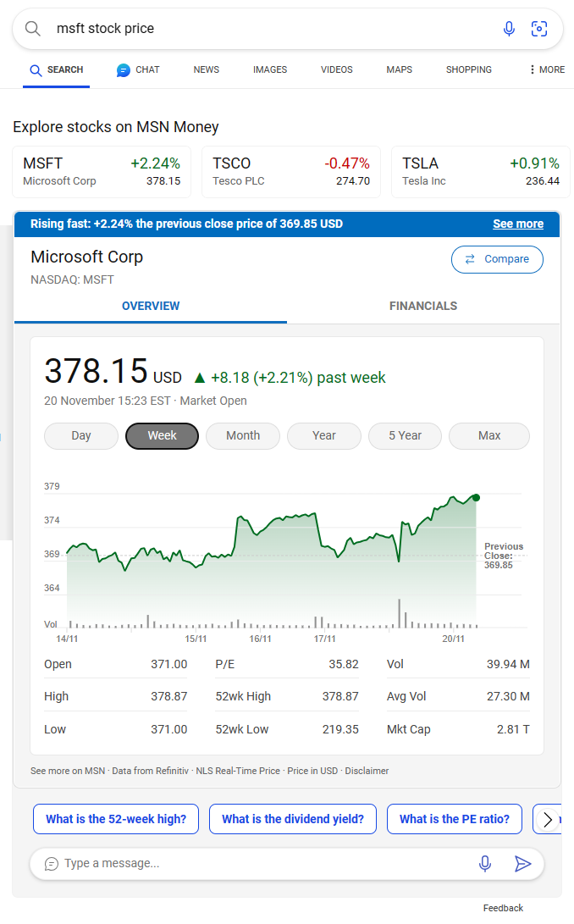574x924 pixels.
Task: Show next suggested questions with arrow
Action: pos(548,819)
